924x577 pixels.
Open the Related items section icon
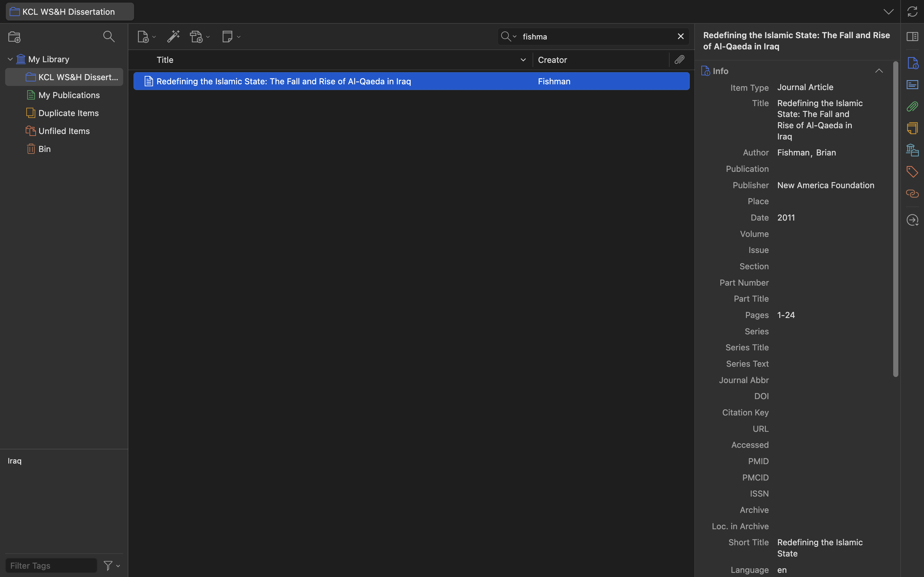coord(912,194)
